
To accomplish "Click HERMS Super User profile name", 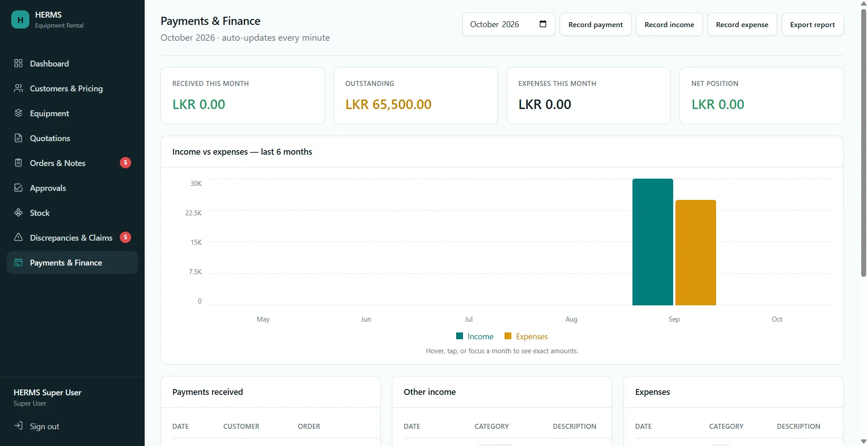I will (47, 392).
